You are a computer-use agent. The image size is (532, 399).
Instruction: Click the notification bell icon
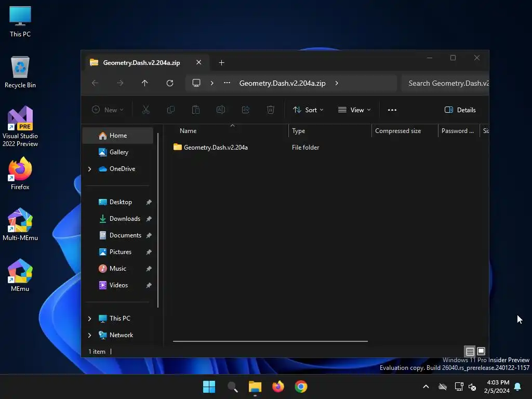coord(517,387)
